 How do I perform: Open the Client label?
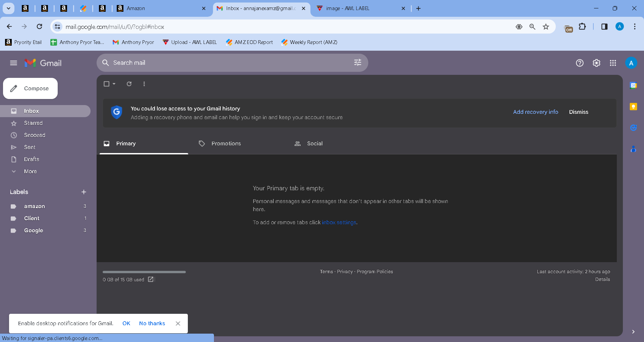pos(45,218)
